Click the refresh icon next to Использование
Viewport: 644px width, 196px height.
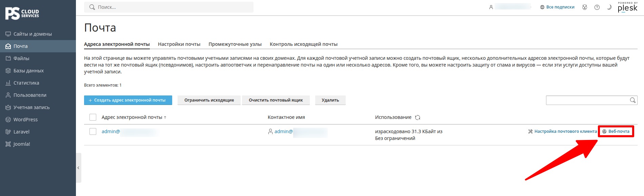click(418, 117)
